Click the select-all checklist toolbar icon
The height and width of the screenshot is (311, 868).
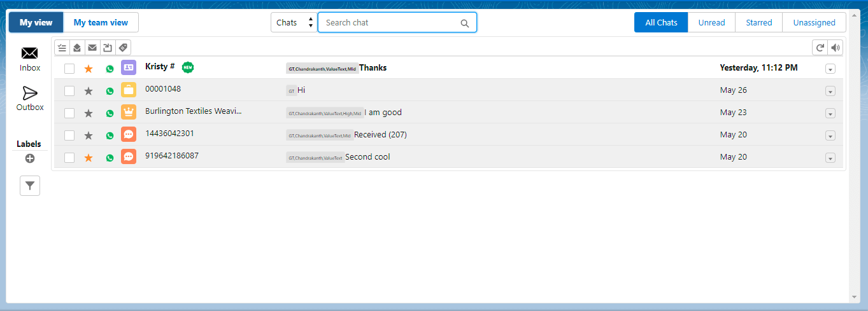click(x=62, y=48)
